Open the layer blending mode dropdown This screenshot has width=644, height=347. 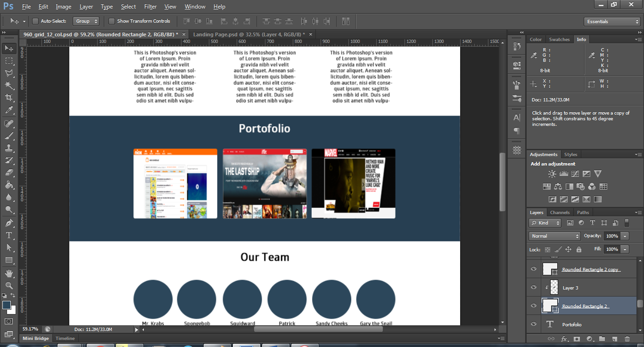[x=554, y=235]
